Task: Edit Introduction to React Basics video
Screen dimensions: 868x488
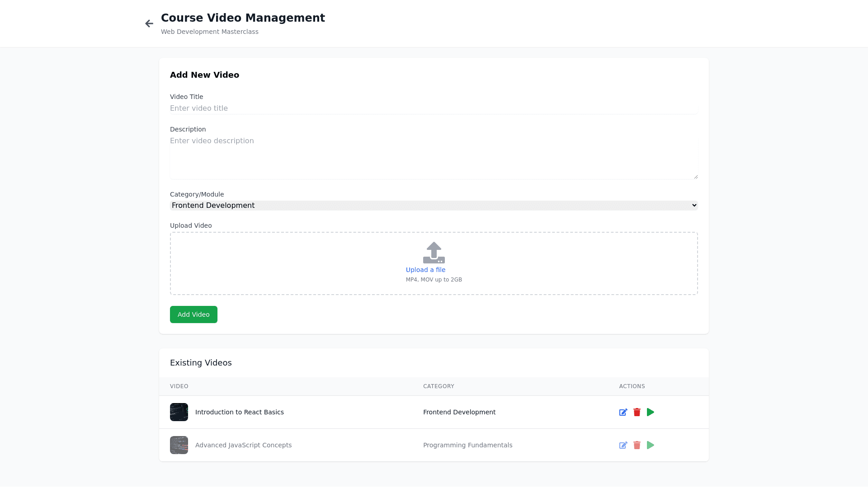Action: tap(623, 412)
